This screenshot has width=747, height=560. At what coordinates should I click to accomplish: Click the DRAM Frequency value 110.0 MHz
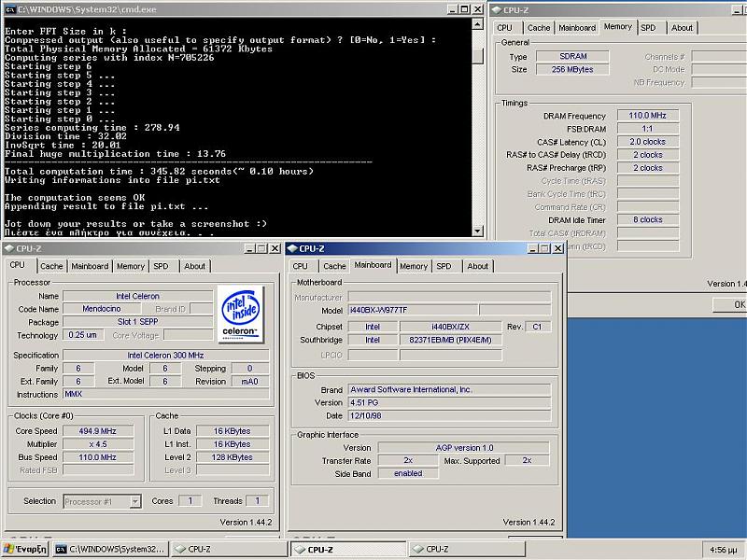click(647, 115)
